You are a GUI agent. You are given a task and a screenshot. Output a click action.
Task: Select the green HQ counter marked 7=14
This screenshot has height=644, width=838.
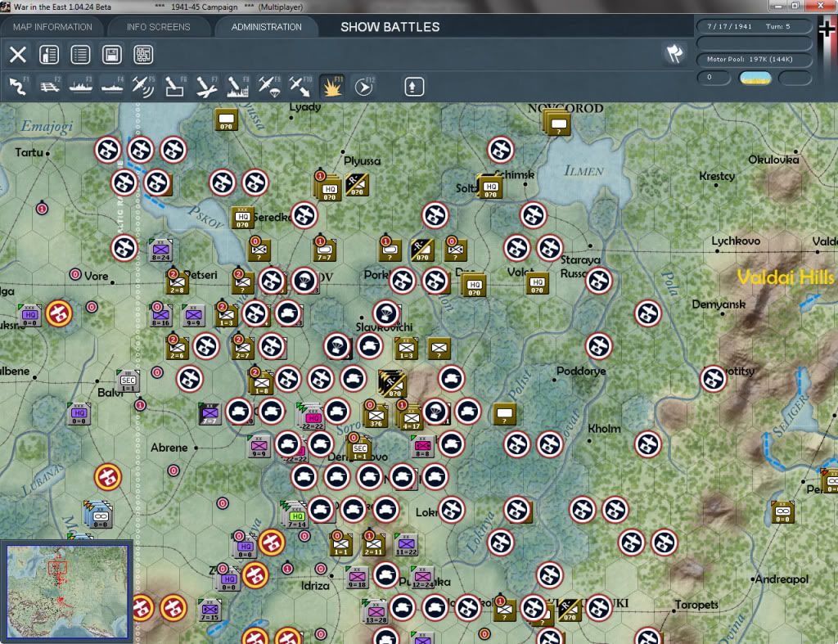click(x=296, y=516)
